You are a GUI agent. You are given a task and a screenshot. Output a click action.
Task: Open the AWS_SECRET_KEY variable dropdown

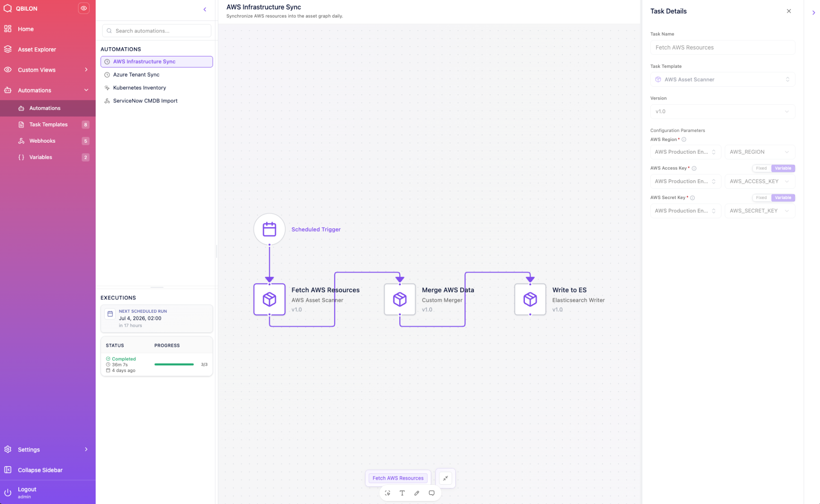click(760, 211)
